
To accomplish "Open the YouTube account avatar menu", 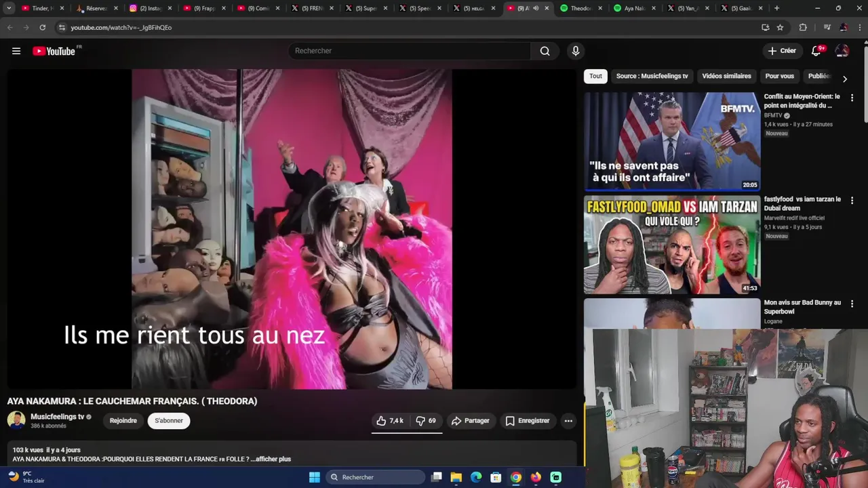I will (842, 51).
